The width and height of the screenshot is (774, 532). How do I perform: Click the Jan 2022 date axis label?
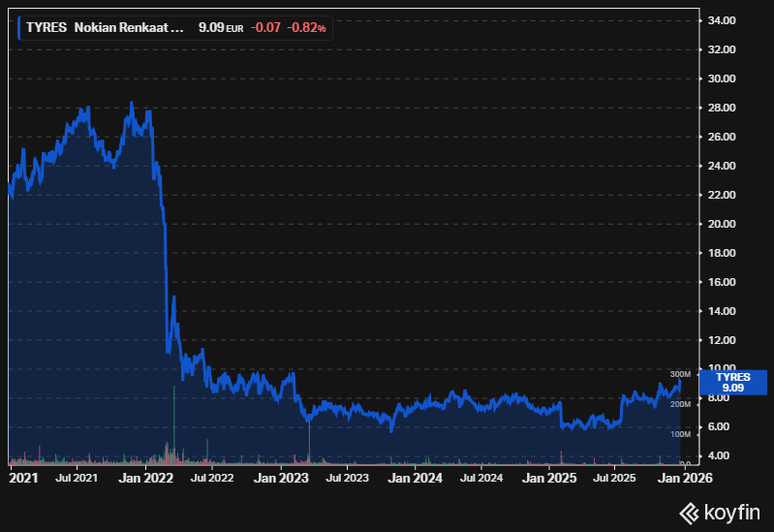(x=144, y=477)
